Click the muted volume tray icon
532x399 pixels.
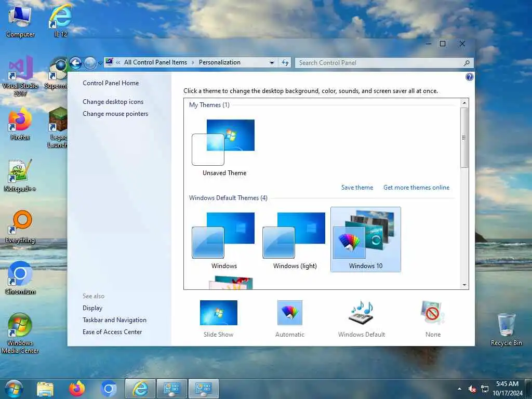[472, 389]
